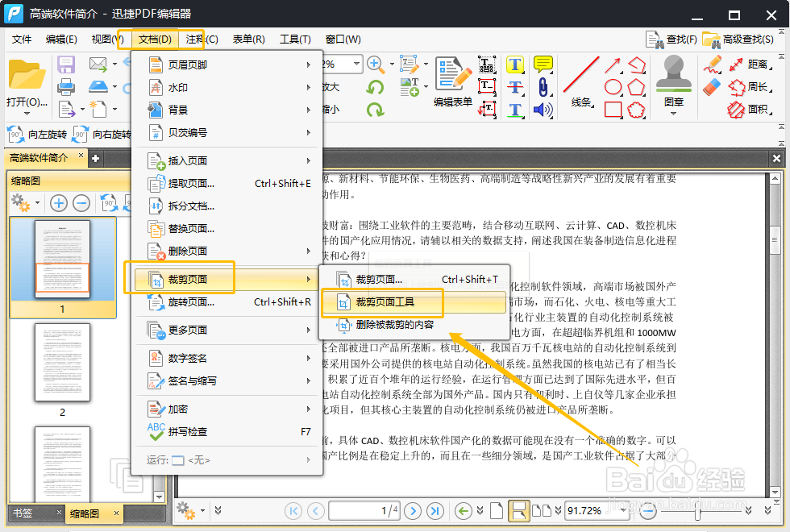The height and width of the screenshot is (532, 790).
Task: Choose 替换页面... menu entry
Action: tap(229, 229)
